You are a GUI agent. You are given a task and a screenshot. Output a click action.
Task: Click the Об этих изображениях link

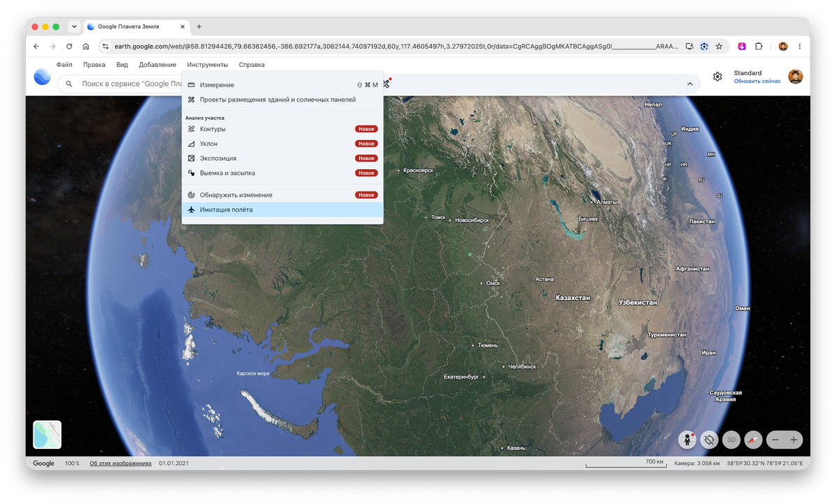coord(121,464)
